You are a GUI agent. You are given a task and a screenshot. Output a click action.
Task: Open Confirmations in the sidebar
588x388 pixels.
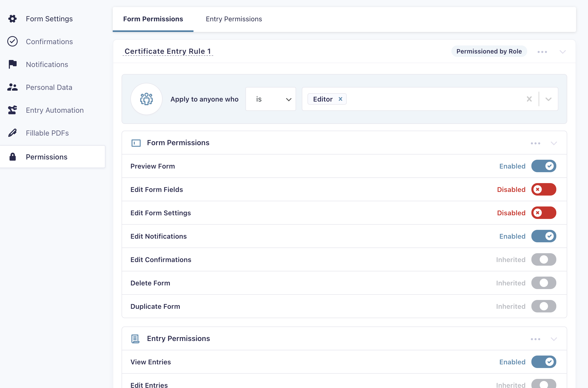pyautogui.click(x=49, y=42)
